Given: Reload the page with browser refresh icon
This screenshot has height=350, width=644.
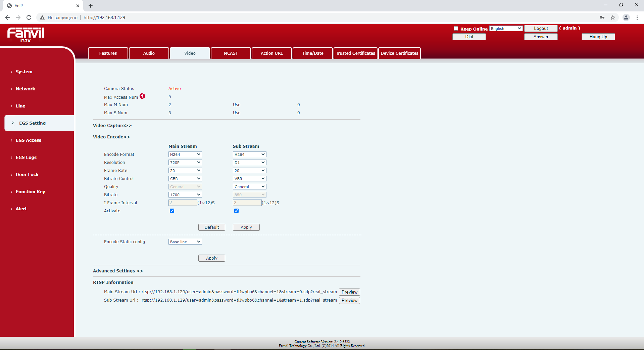Looking at the screenshot, I should pyautogui.click(x=29, y=17).
